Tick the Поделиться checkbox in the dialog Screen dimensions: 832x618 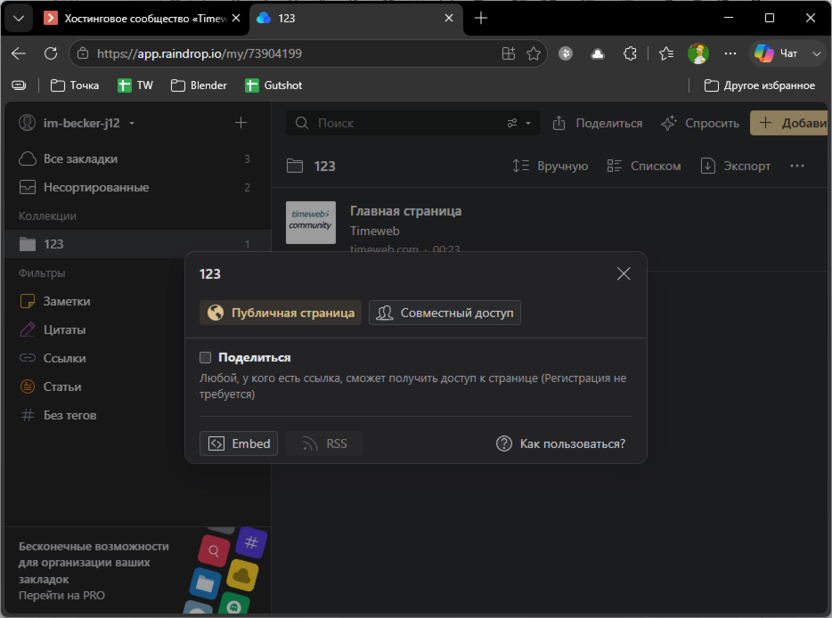pyautogui.click(x=205, y=358)
